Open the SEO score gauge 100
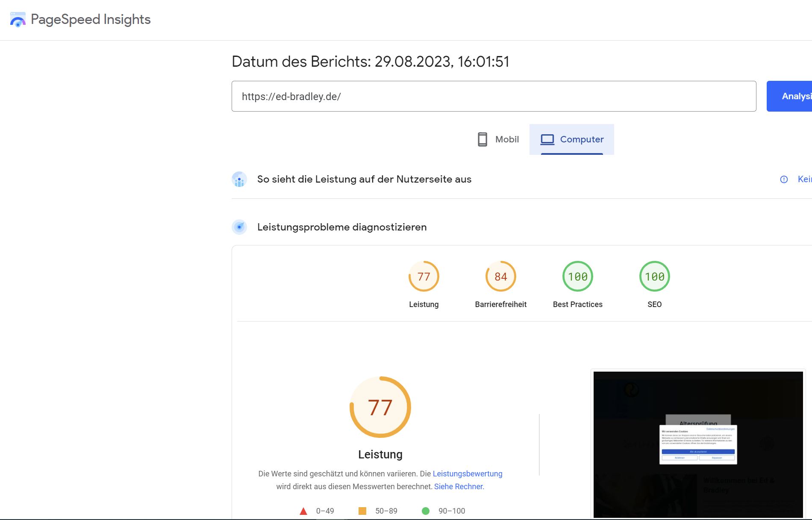This screenshot has width=812, height=520. (x=655, y=276)
